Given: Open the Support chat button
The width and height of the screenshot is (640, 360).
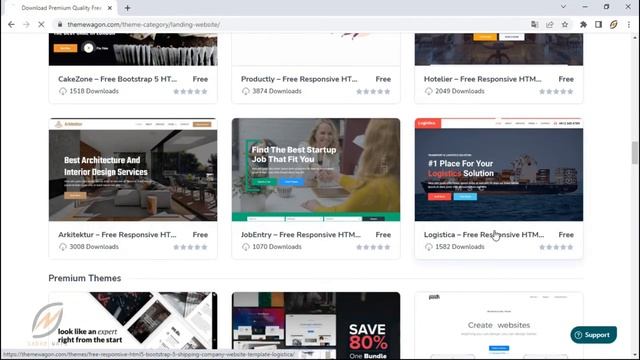Looking at the screenshot, I should click(x=593, y=335).
